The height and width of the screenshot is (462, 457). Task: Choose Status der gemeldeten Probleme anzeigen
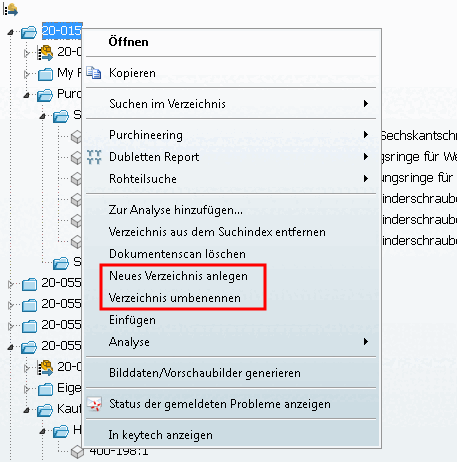click(x=220, y=404)
